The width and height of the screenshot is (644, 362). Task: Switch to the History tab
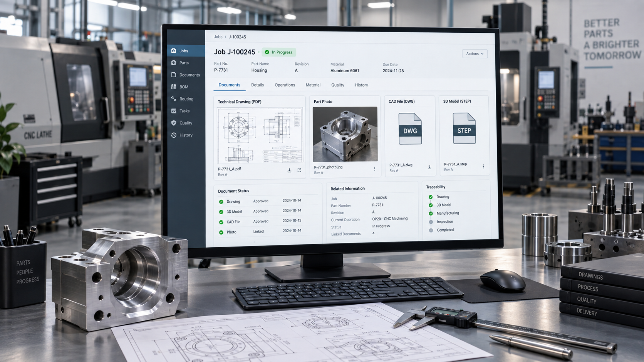(362, 85)
